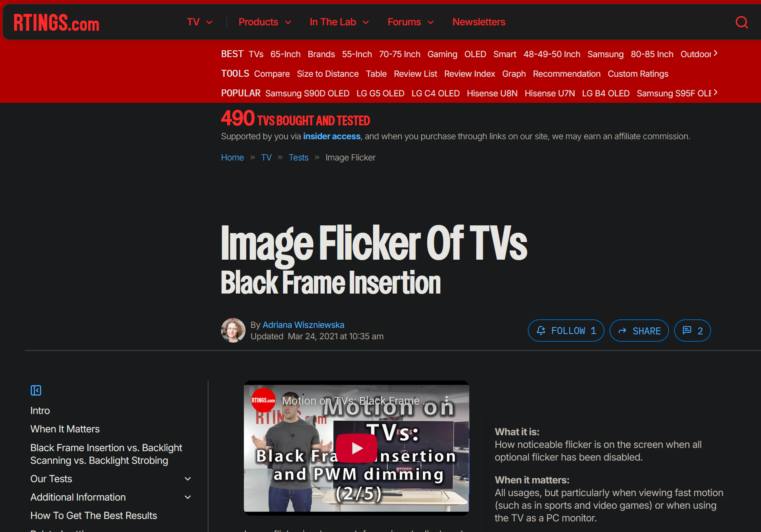Viewport: 761px width, 532px height.
Task: Open the site search
Action: (x=741, y=22)
